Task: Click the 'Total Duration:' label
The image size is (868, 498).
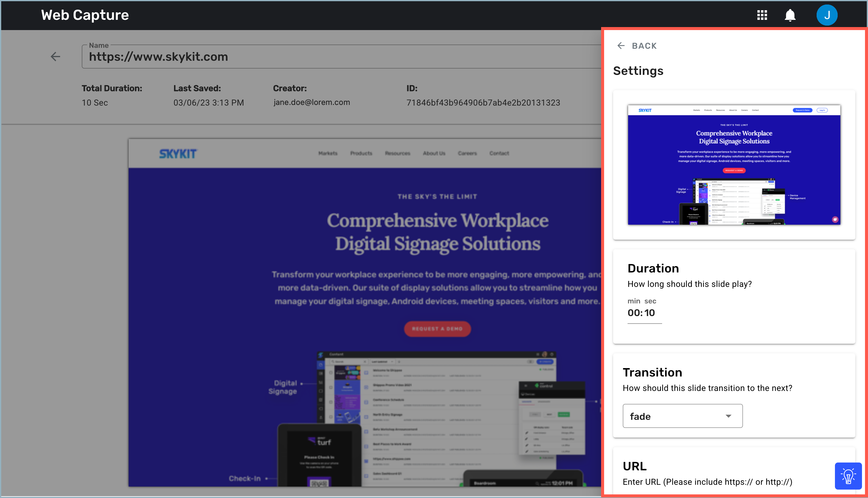Action: (x=112, y=88)
